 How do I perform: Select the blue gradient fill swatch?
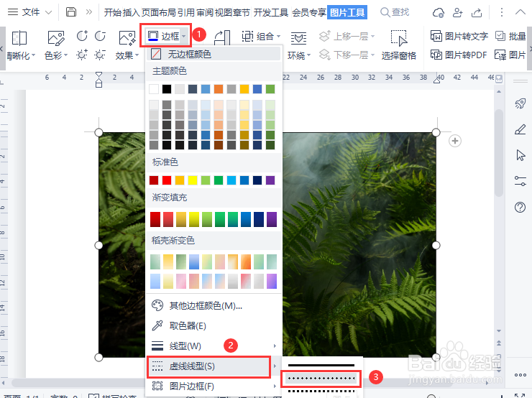[x=246, y=219]
